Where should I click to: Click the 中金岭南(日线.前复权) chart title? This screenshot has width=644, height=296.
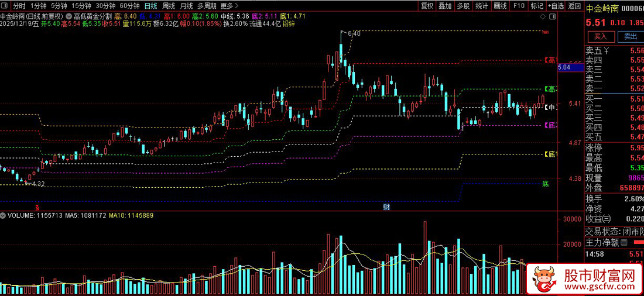pos(32,17)
